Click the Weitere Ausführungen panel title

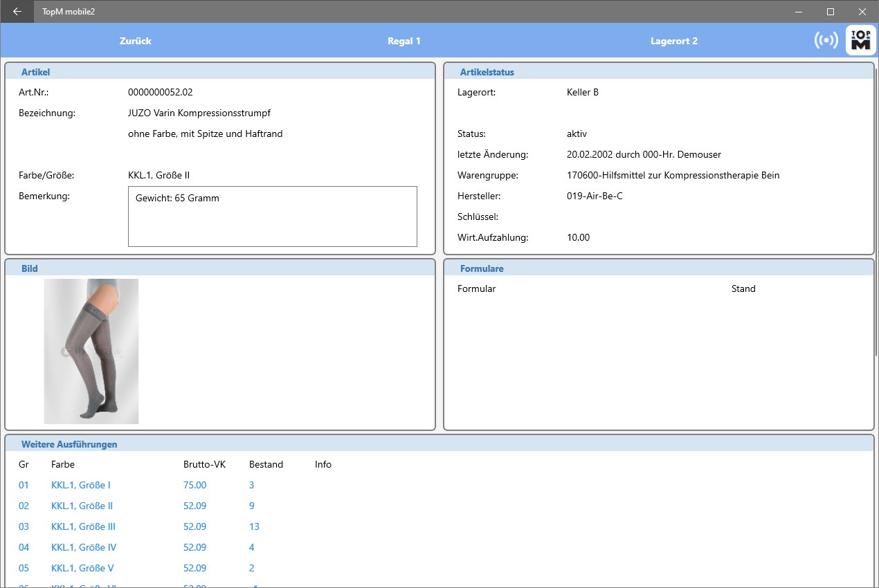click(69, 444)
